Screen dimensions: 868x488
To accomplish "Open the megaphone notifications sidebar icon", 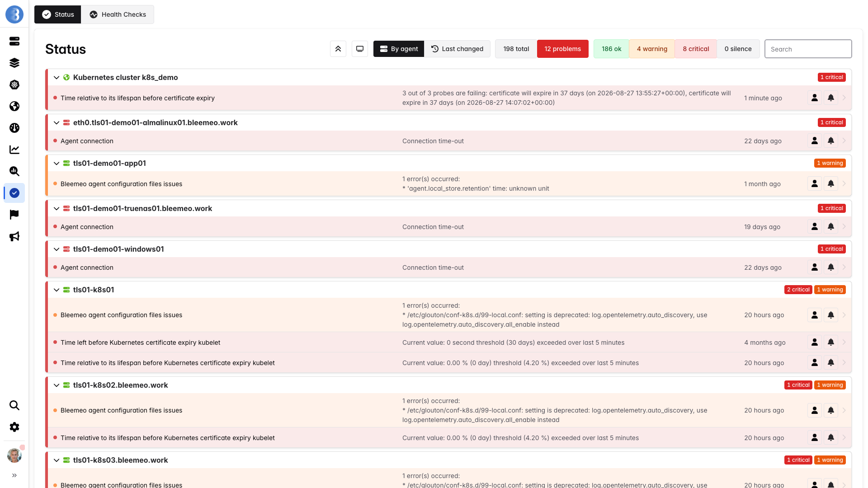I will (14, 236).
